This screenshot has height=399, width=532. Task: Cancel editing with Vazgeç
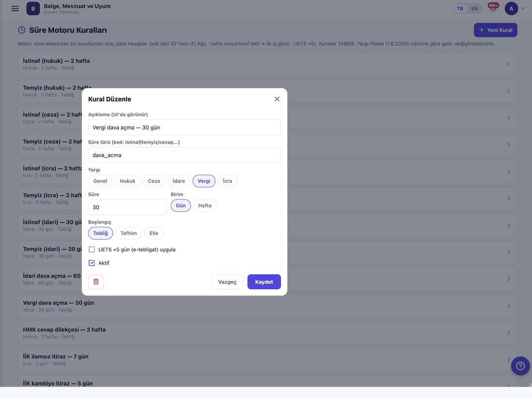point(227,282)
